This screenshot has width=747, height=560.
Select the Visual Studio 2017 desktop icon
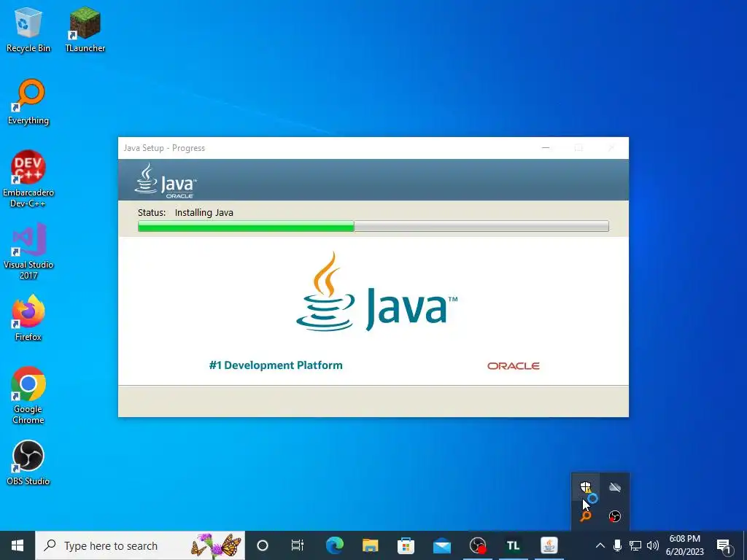28,252
